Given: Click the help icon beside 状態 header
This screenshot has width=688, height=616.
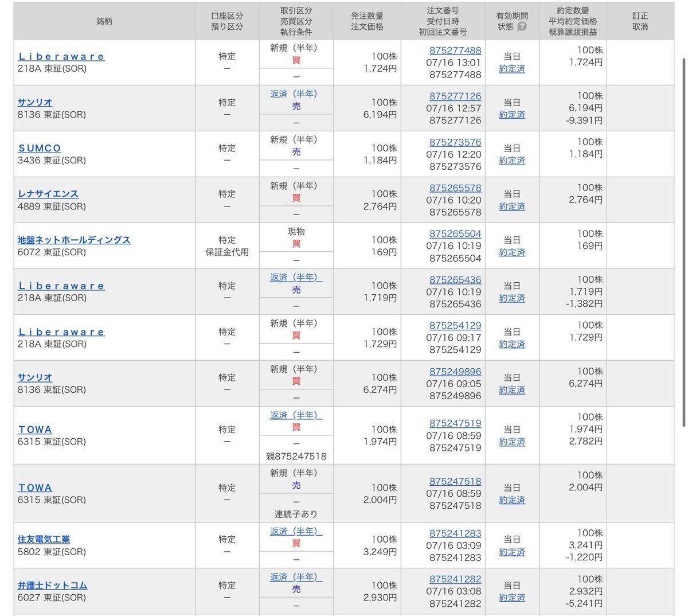Looking at the screenshot, I should point(522,26).
